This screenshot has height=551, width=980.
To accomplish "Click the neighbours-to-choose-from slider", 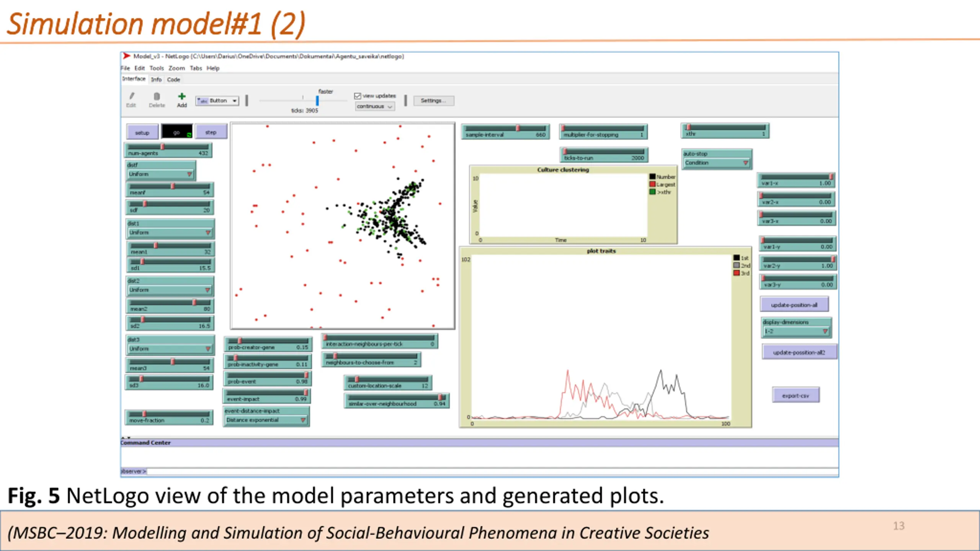I will pyautogui.click(x=371, y=359).
